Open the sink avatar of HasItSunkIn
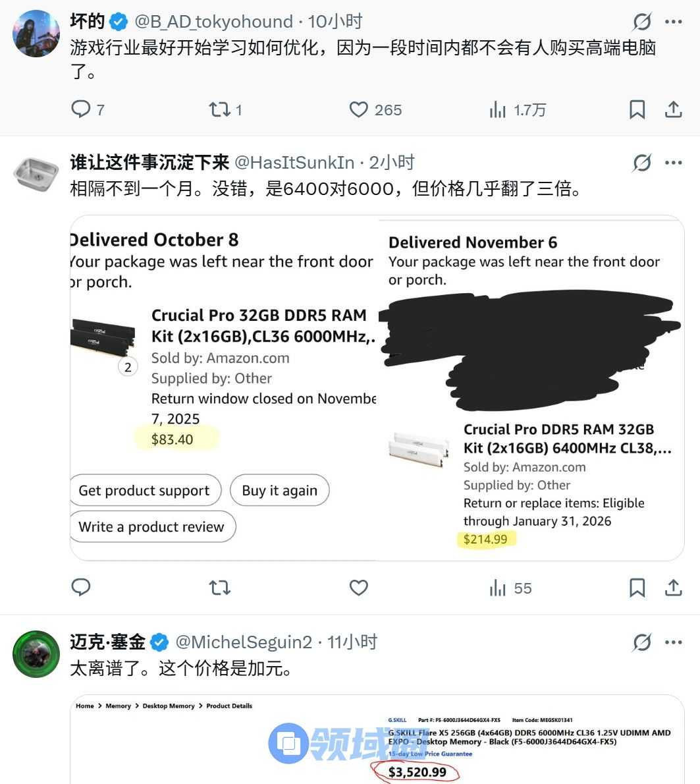The height and width of the screenshot is (784, 700). coord(36,174)
